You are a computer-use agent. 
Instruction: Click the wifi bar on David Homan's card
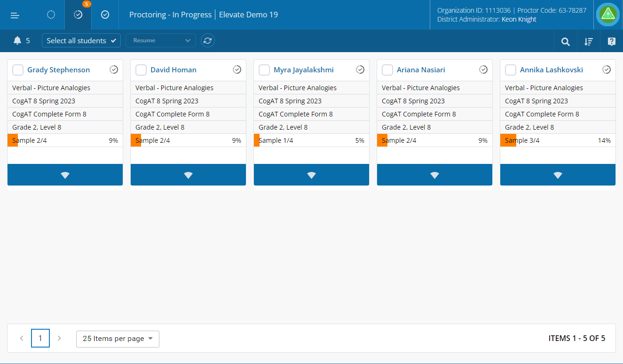188,175
